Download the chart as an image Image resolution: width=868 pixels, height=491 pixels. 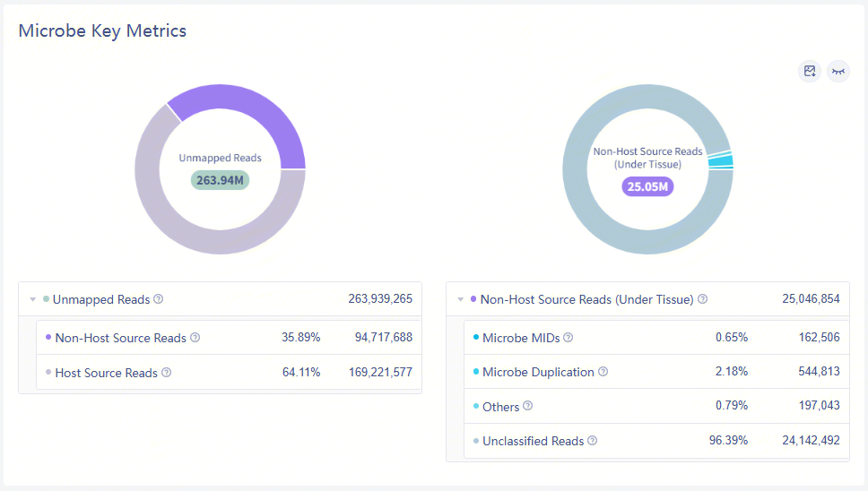[810, 72]
